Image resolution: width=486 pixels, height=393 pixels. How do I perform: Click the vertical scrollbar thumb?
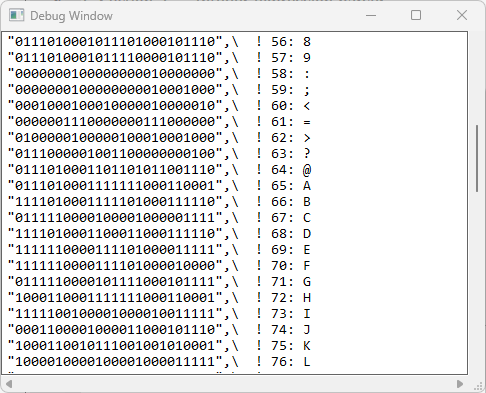coord(477,158)
